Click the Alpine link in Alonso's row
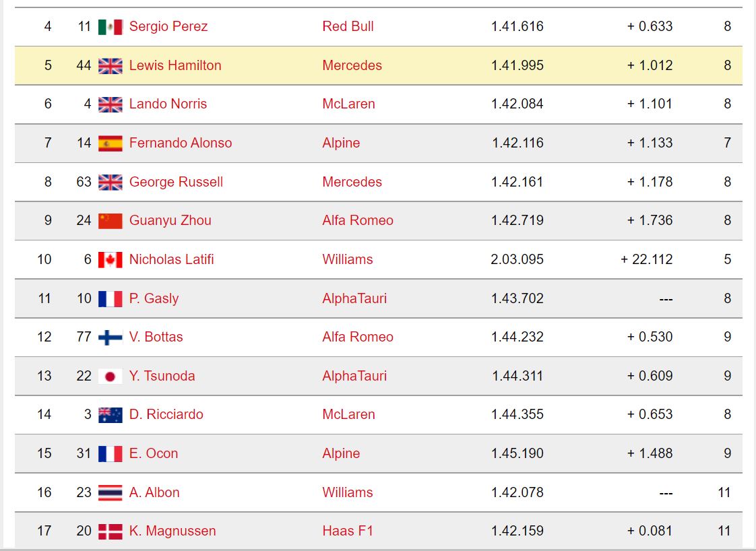Image resolution: width=756 pixels, height=551 pixels. click(341, 143)
